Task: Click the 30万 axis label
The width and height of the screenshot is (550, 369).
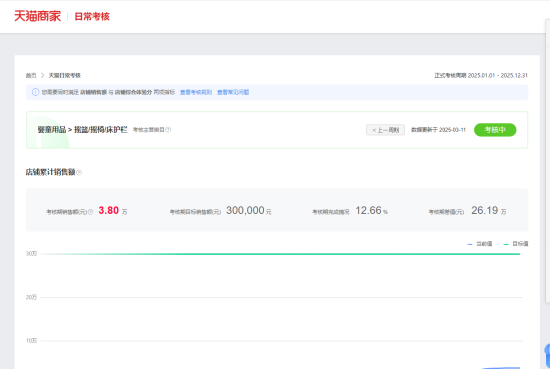Action: 31,254
